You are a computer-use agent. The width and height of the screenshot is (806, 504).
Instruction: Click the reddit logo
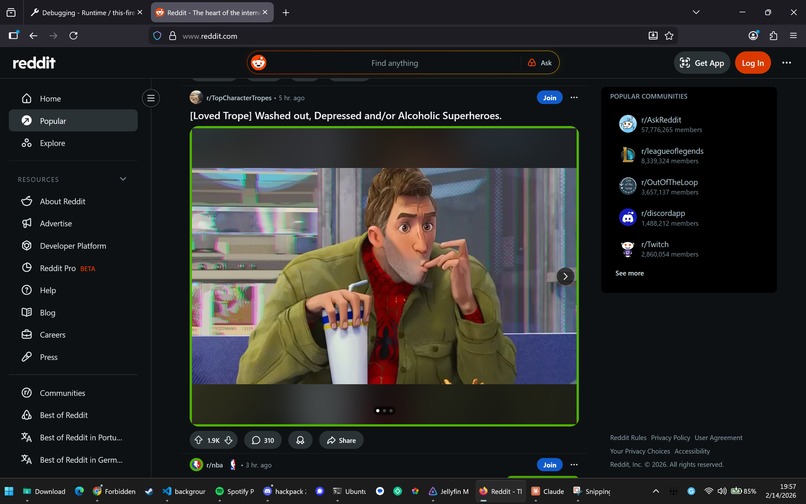coord(34,63)
